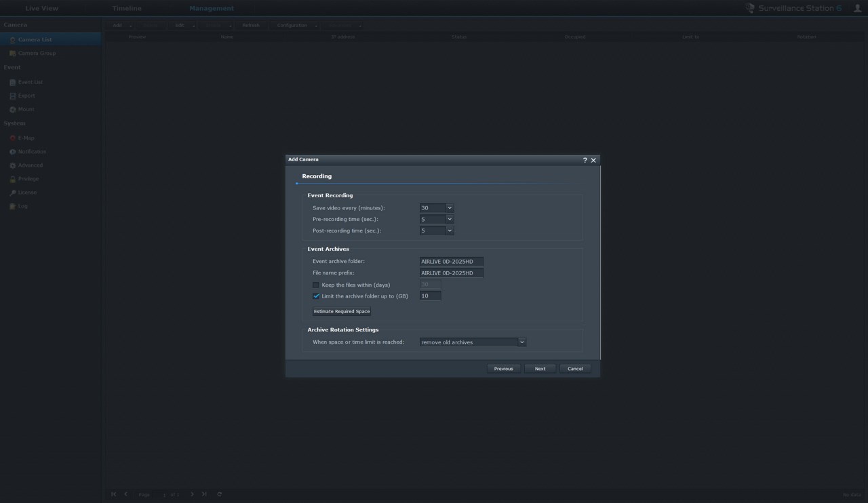Click the Occupied column header
This screenshot has width=868, height=503.
575,37
